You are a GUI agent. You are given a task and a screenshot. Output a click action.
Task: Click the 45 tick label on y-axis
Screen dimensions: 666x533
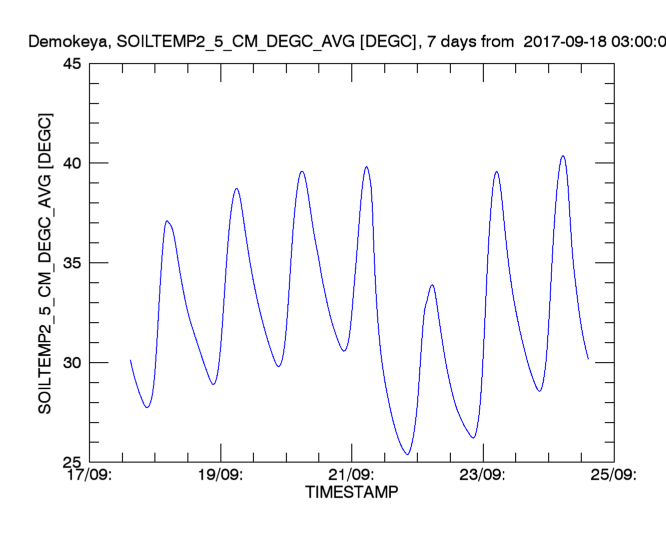(x=72, y=64)
